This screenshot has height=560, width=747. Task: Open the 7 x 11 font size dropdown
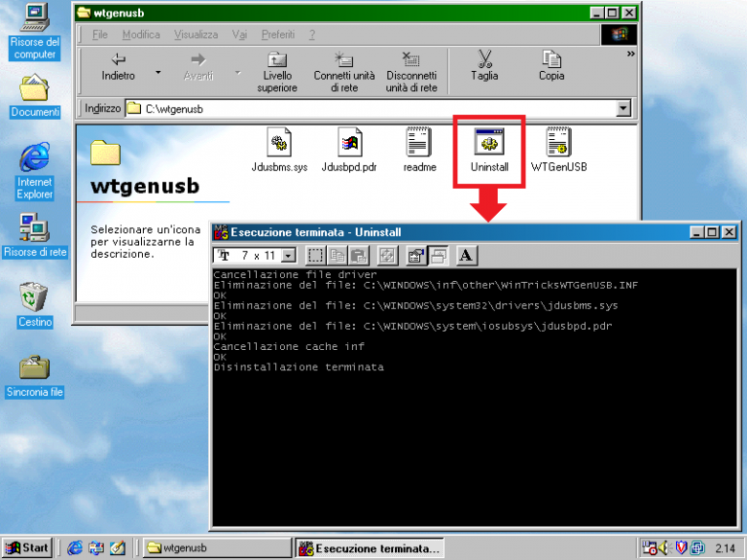(x=288, y=256)
